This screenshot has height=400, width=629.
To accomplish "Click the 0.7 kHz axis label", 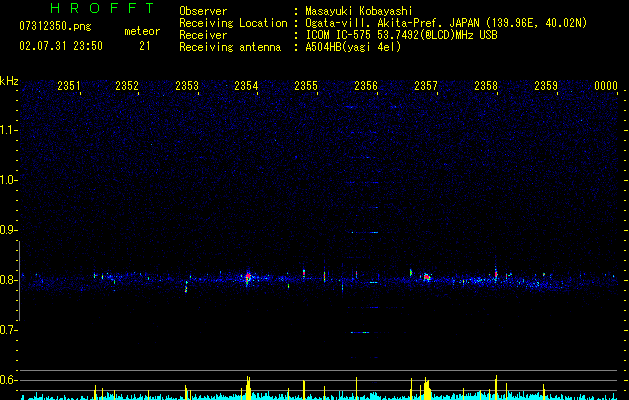I will tap(8, 330).
